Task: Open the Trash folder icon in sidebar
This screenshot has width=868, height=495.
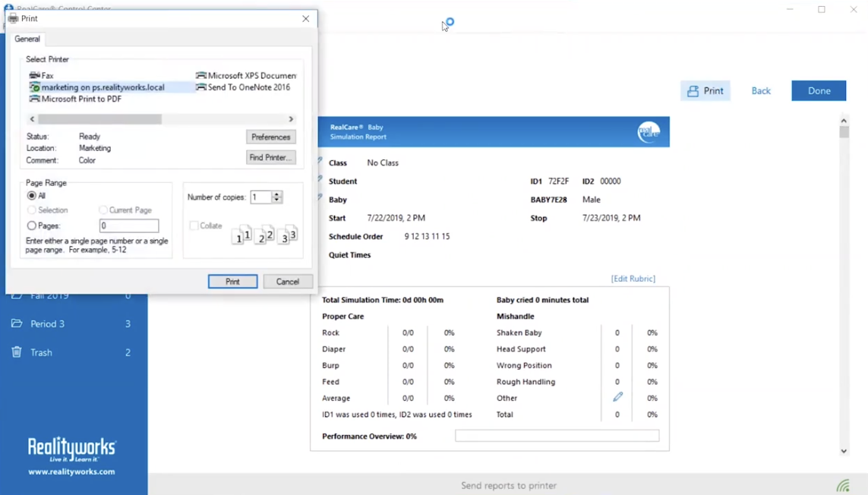Action: tap(17, 352)
